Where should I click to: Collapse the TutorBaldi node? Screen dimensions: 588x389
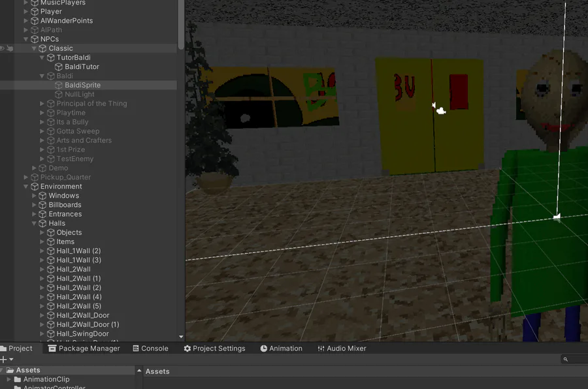click(x=42, y=57)
